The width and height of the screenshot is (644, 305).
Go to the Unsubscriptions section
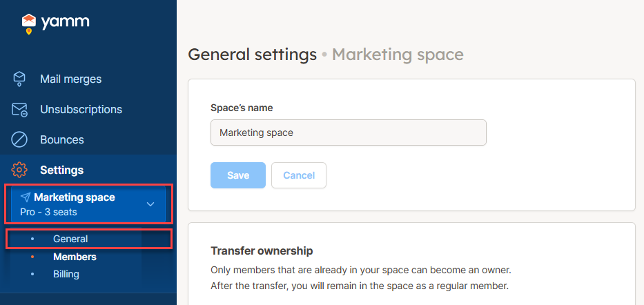81,109
